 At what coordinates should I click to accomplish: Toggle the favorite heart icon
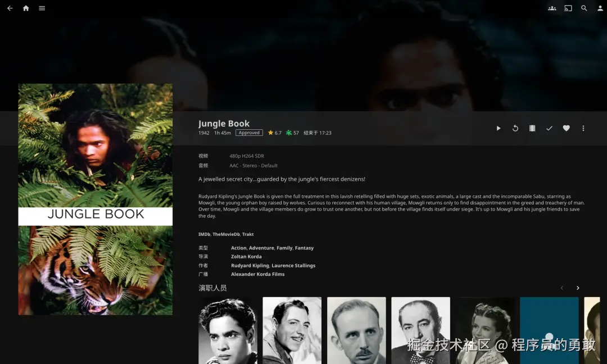567,129
